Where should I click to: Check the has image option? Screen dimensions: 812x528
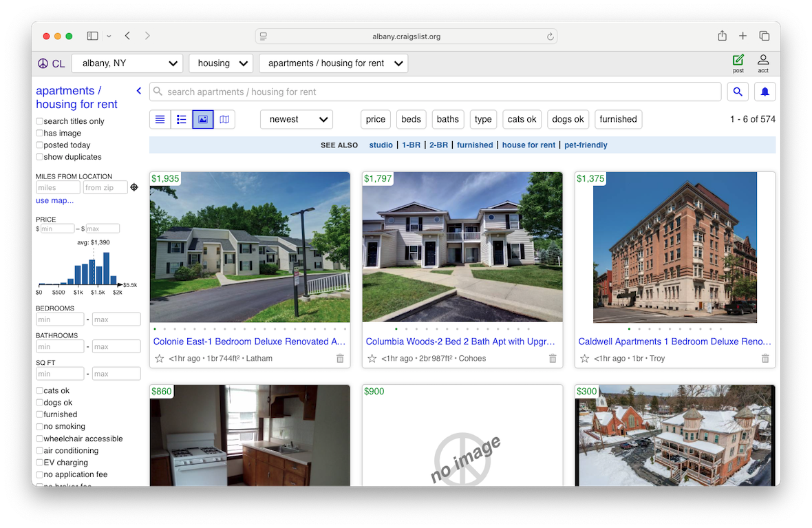click(x=39, y=133)
